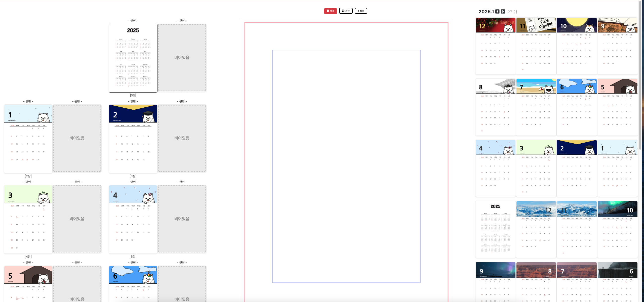Viewport: 644px width, 302px height.
Task: Choose May doghouse template from gallery
Action: (x=617, y=107)
